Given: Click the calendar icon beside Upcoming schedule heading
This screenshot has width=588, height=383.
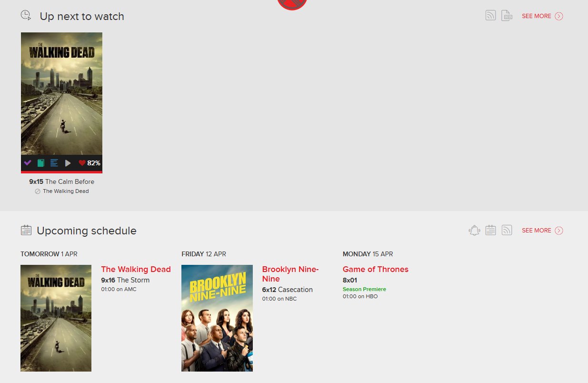Looking at the screenshot, I should coord(26,230).
